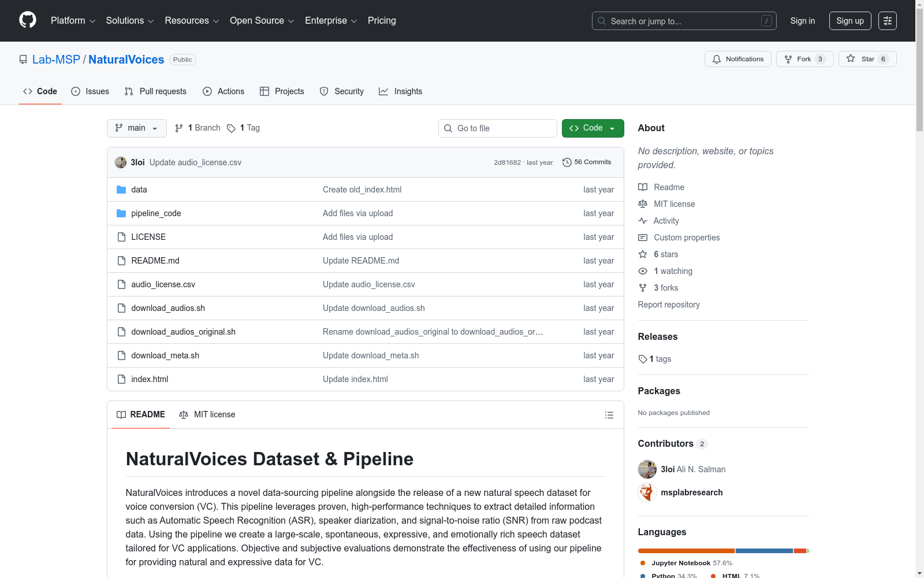Click the "Update audio_license.csv" latest commit message

(x=195, y=162)
